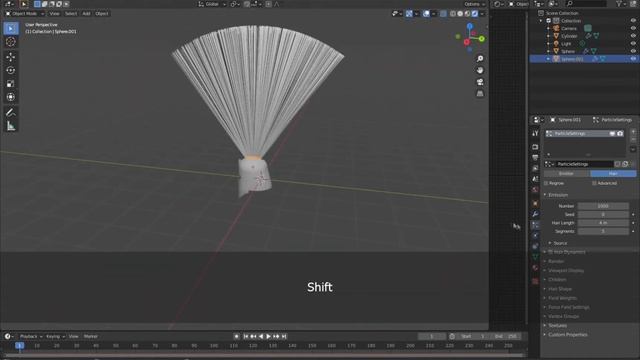Image resolution: width=640 pixels, height=360 pixels.
Task: Select the Scale tool
Action: click(x=11, y=84)
